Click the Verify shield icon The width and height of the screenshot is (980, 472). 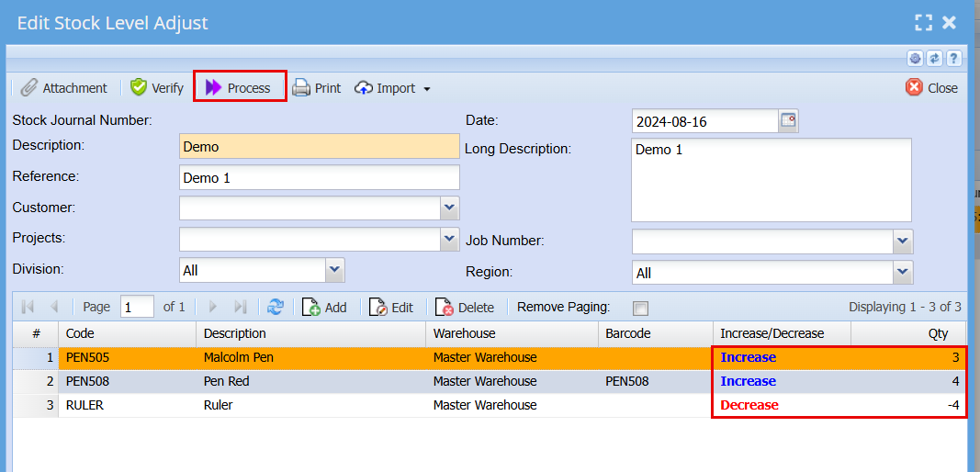140,88
